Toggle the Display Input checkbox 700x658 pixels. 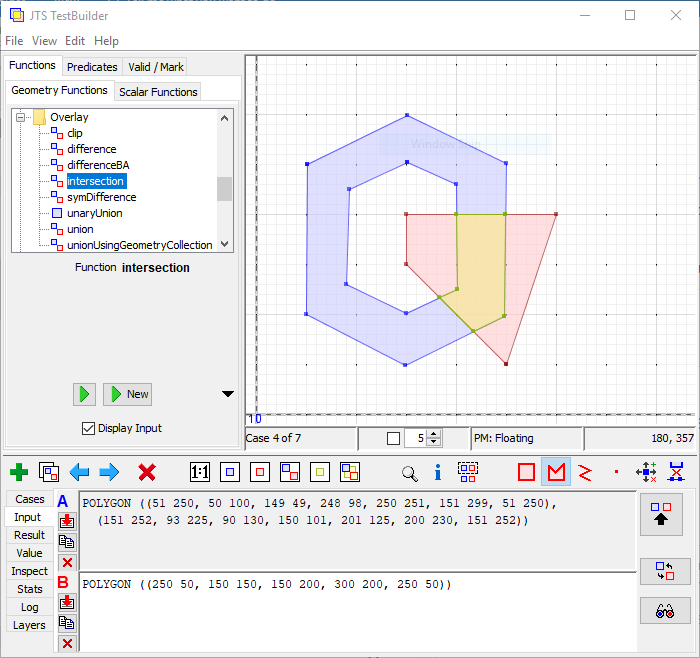(88, 428)
